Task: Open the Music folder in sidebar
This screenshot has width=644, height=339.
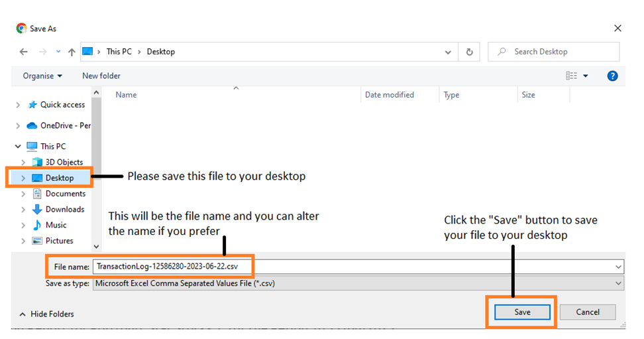Action: pyautogui.click(x=56, y=225)
